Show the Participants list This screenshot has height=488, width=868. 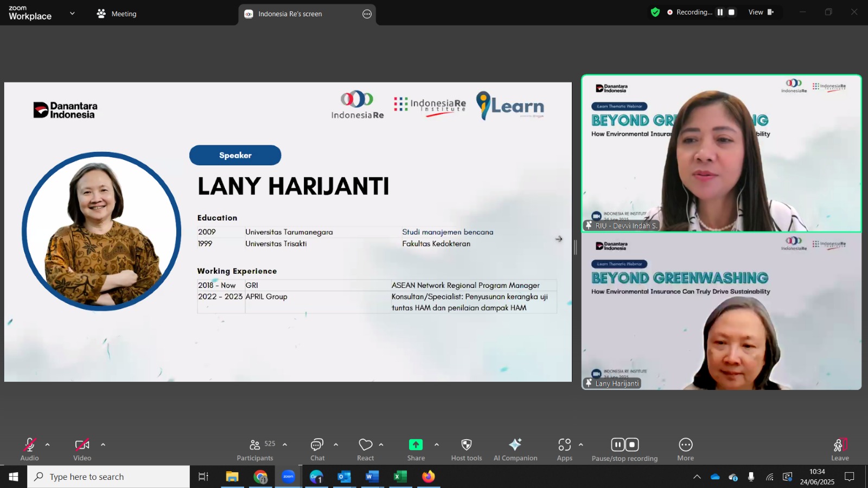coord(255,450)
